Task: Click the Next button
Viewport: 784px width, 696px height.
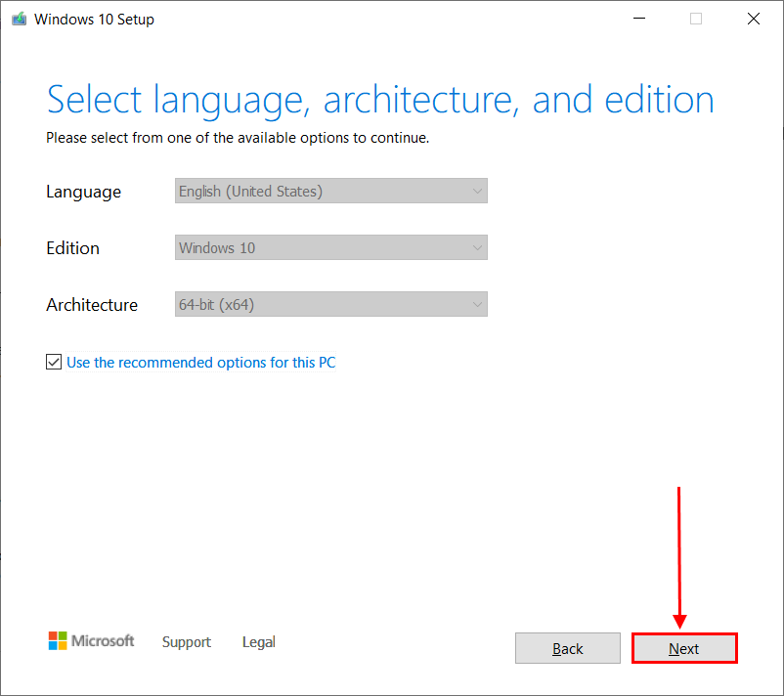Action: (684, 648)
